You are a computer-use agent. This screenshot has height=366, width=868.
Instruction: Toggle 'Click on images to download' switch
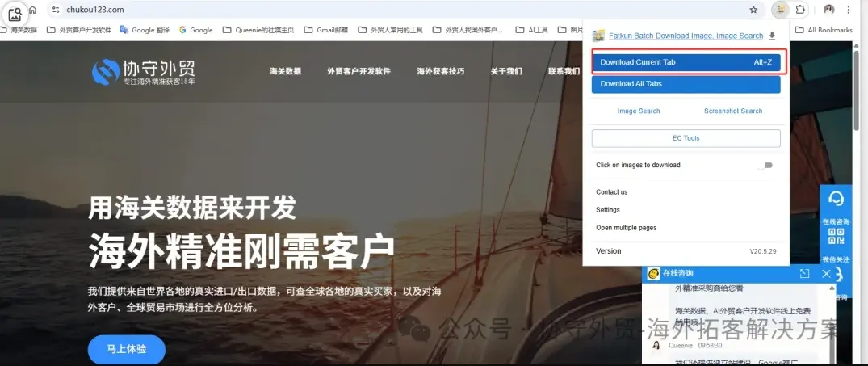765,165
